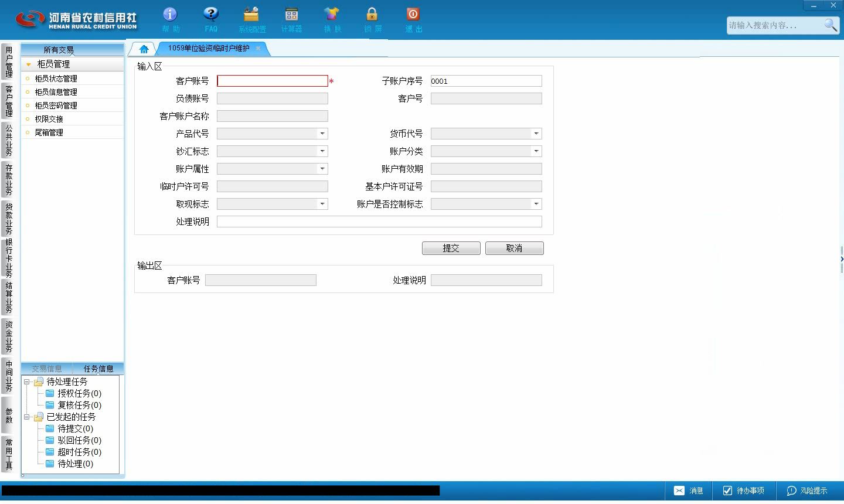
Task: Open the 公共业务 side tab
Action: click(8, 140)
